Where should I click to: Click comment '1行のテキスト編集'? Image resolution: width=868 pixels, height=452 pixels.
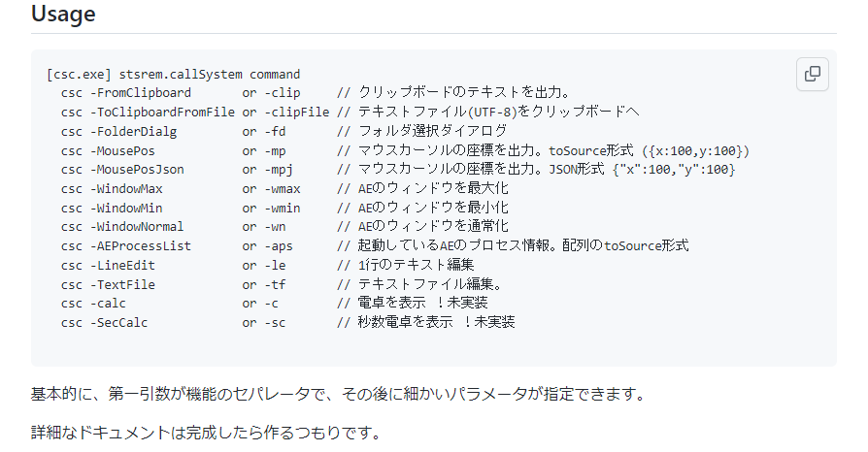coord(417,265)
